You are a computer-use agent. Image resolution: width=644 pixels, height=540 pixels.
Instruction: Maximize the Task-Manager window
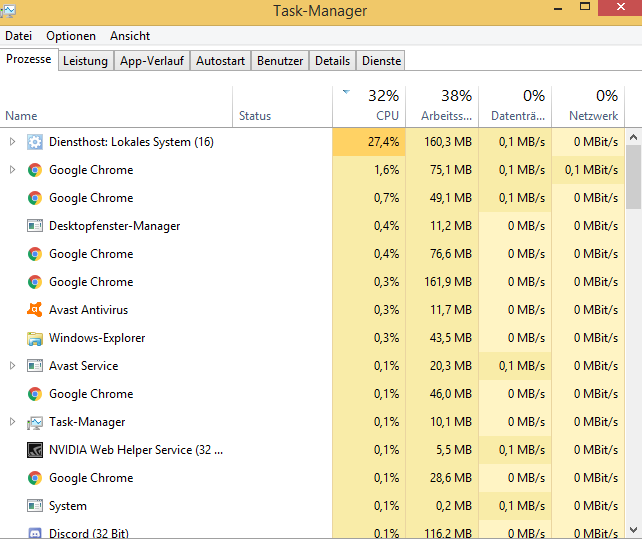coord(585,7)
